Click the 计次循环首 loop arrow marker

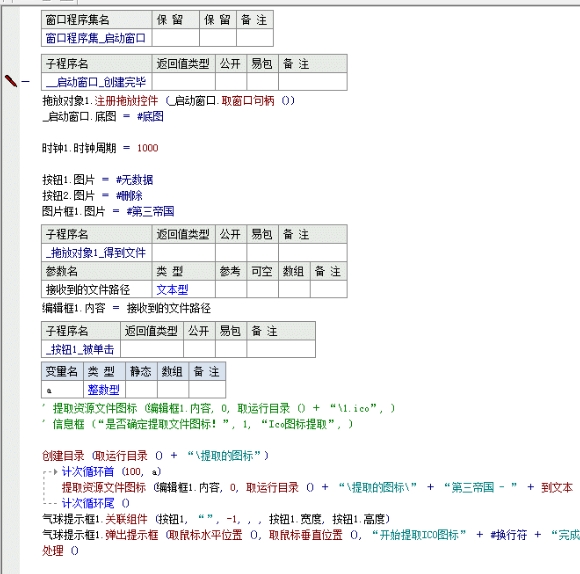tap(55, 472)
